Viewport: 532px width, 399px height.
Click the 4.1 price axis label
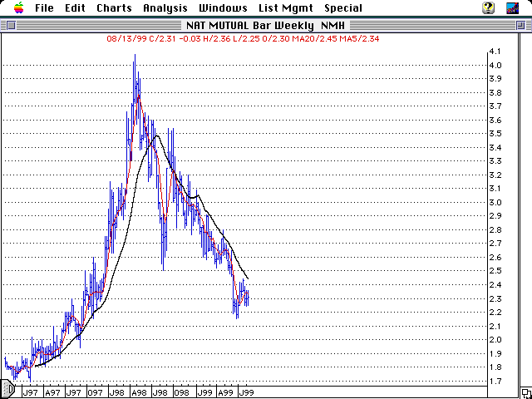pos(495,52)
